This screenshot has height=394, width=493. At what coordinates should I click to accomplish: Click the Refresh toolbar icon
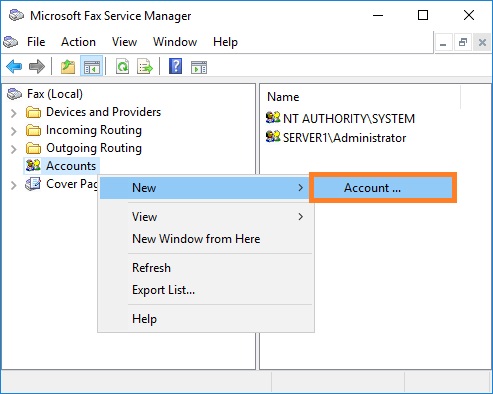click(122, 67)
